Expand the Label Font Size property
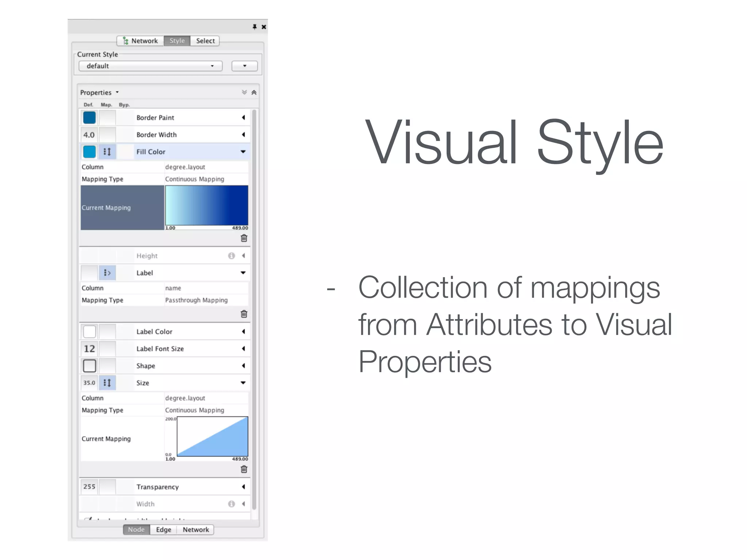 pos(243,349)
